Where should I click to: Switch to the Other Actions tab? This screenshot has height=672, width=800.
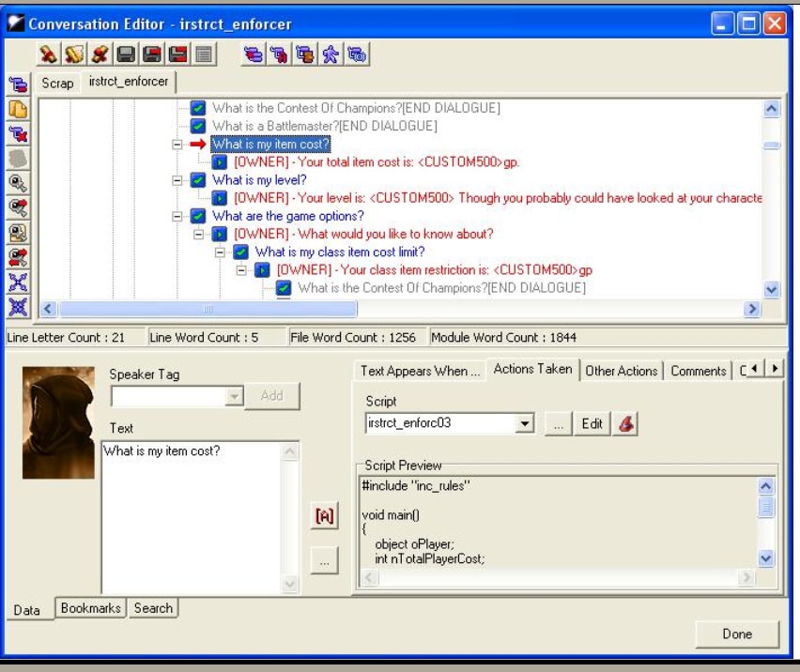pos(621,371)
